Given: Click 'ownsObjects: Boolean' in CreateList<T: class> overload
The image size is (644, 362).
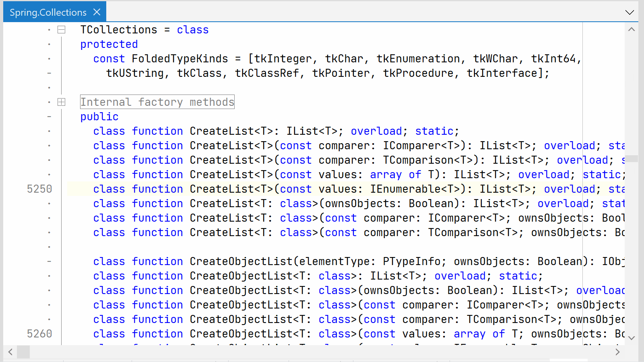Looking at the screenshot, I should pyautogui.click(x=389, y=204).
